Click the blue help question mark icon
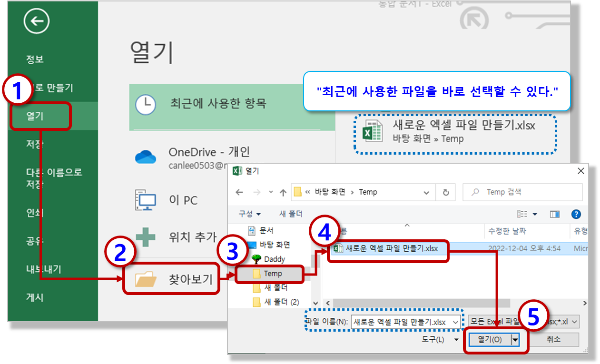 tap(576, 214)
